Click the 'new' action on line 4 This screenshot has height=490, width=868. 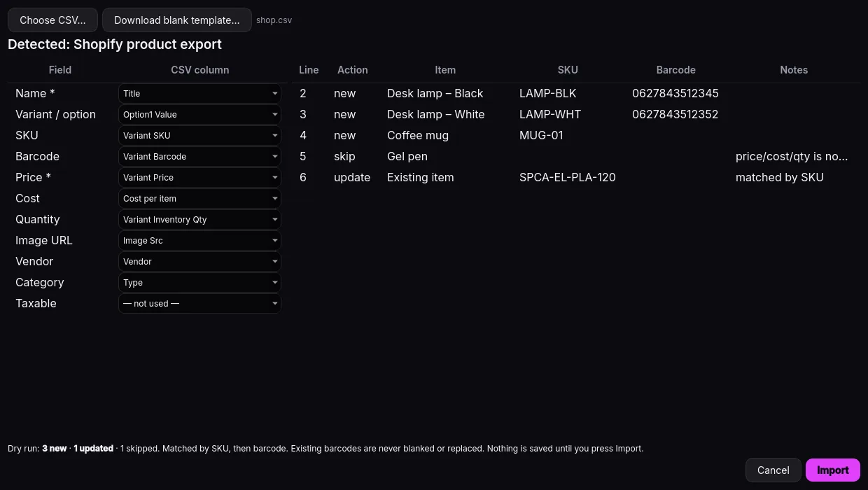point(345,136)
